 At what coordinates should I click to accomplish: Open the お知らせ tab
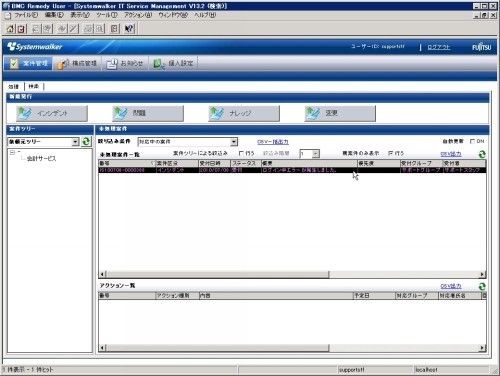point(125,63)
